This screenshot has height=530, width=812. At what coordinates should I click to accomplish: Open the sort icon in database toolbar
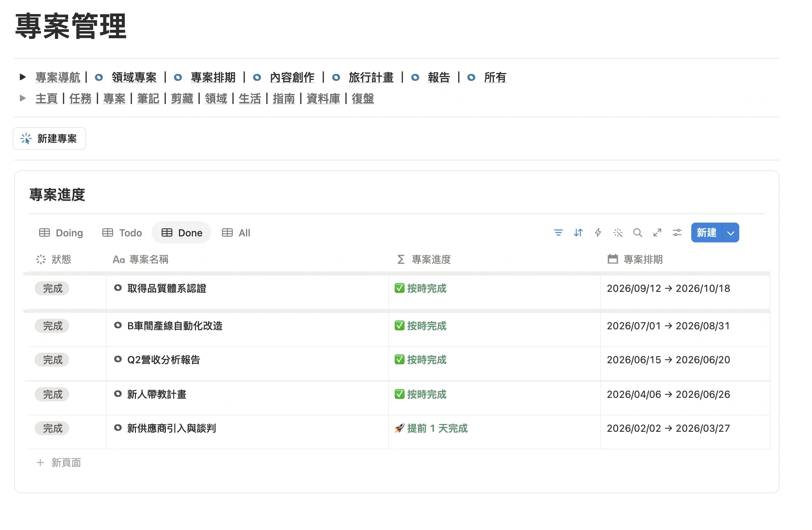point(578,232)
